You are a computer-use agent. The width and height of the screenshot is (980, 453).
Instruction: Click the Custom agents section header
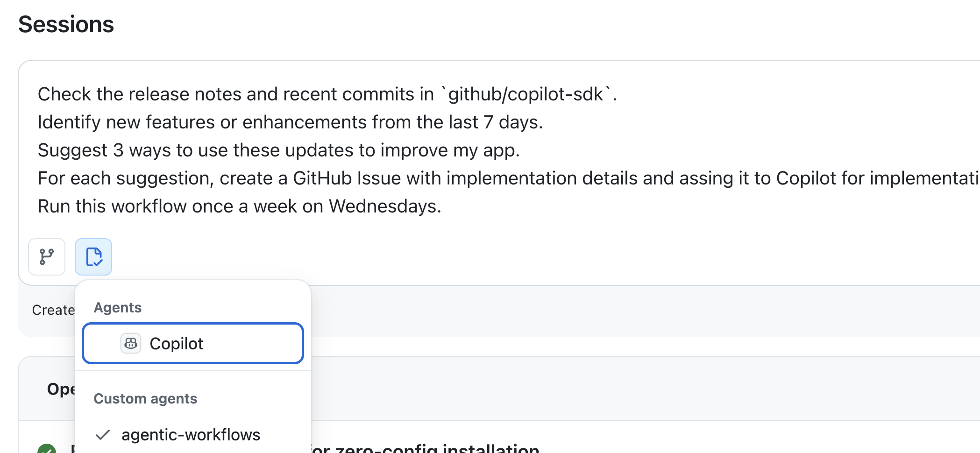[145, 399]
